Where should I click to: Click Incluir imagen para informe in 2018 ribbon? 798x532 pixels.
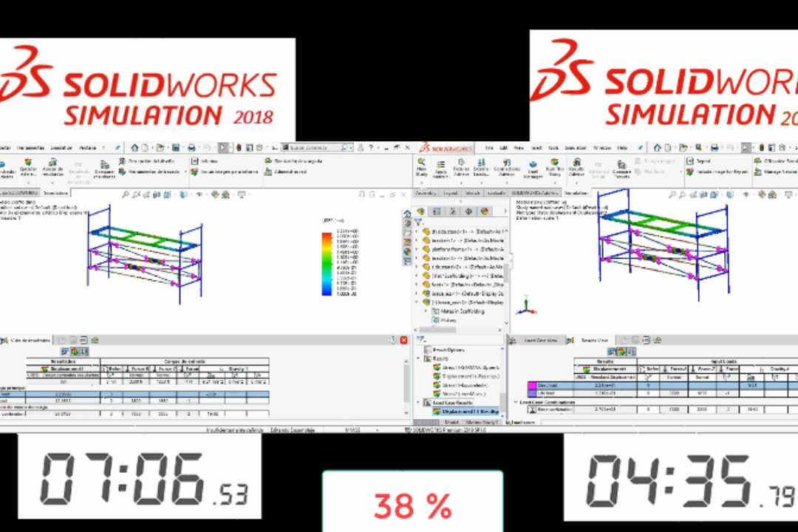click(x=225, y=172)
